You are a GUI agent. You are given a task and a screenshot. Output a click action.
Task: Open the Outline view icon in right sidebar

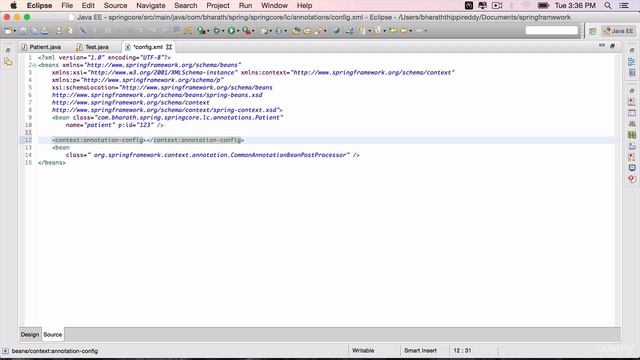coord(632,62)
